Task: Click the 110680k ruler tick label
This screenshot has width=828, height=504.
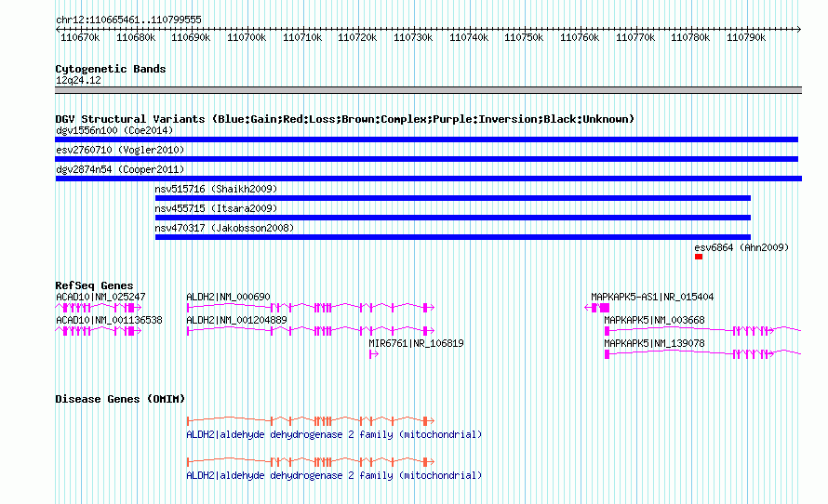Action: tap(136, 37)
